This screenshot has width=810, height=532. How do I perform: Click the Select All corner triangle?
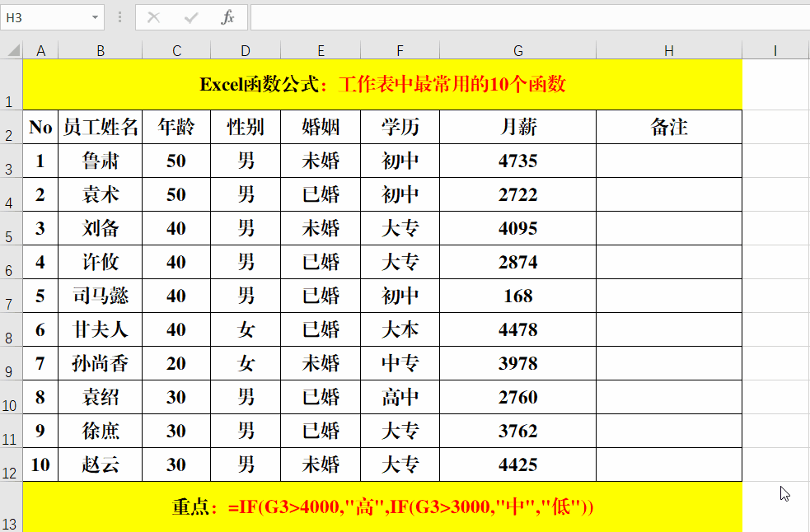(x=12, y=50)
